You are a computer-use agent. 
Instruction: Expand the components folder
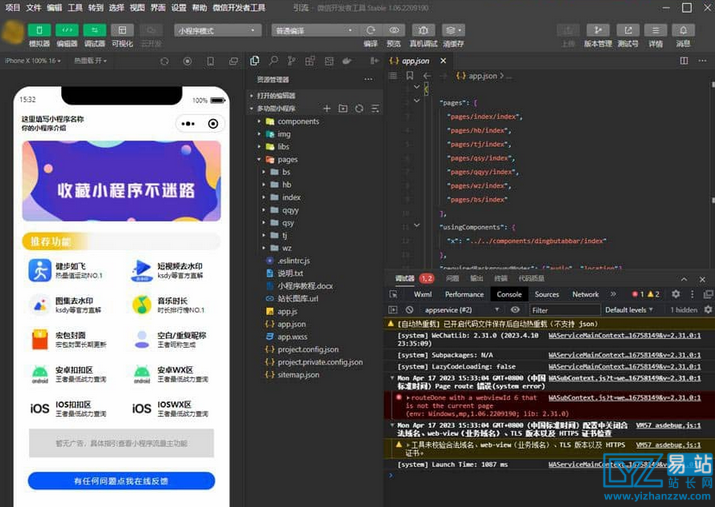(298, 121)
